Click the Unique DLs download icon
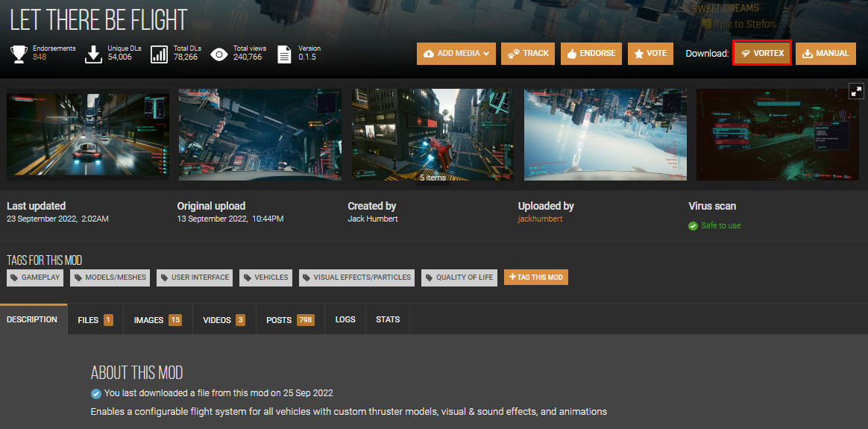This screenshot has height=429, width=868. coord(94,54)
